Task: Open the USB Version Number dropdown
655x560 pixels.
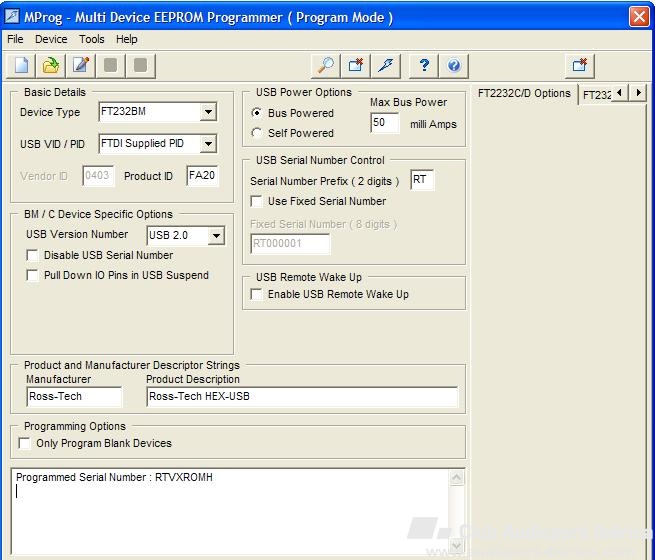Action: tap(216, 236)
